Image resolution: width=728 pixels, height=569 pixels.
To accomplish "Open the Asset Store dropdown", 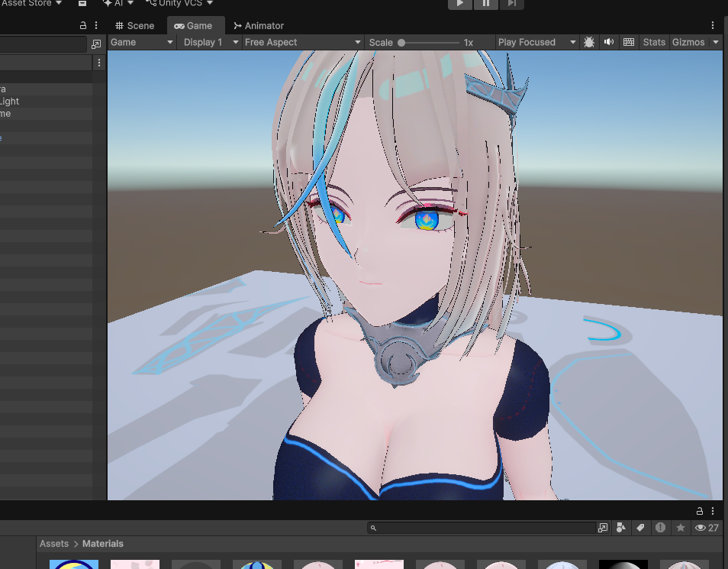I will 31,3.
